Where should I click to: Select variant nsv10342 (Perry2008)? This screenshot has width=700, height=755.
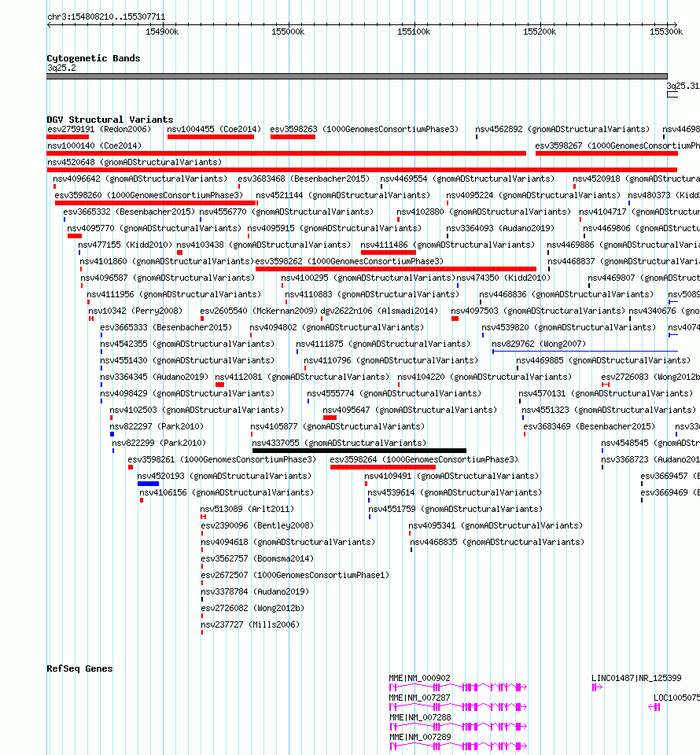point(135,311)
